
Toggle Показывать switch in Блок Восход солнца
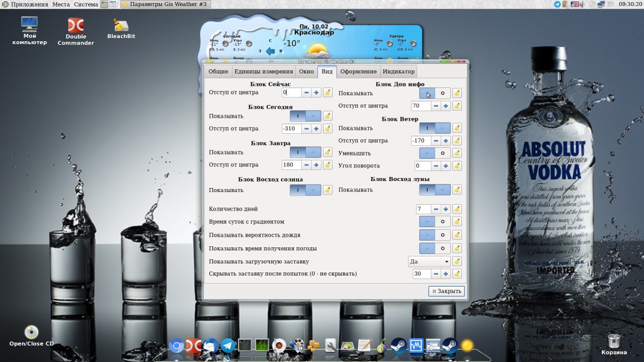[305, 190]
